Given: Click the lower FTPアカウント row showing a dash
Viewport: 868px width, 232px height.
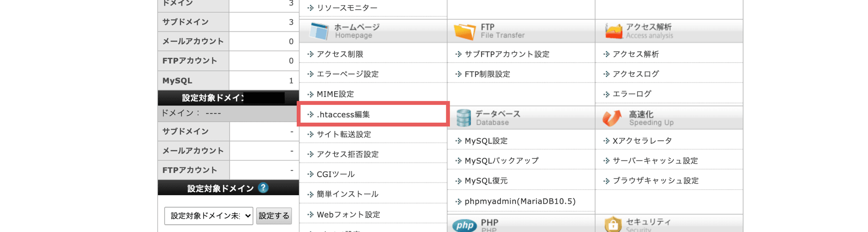Looking at the screenshot, I should [x=228, y=170].
